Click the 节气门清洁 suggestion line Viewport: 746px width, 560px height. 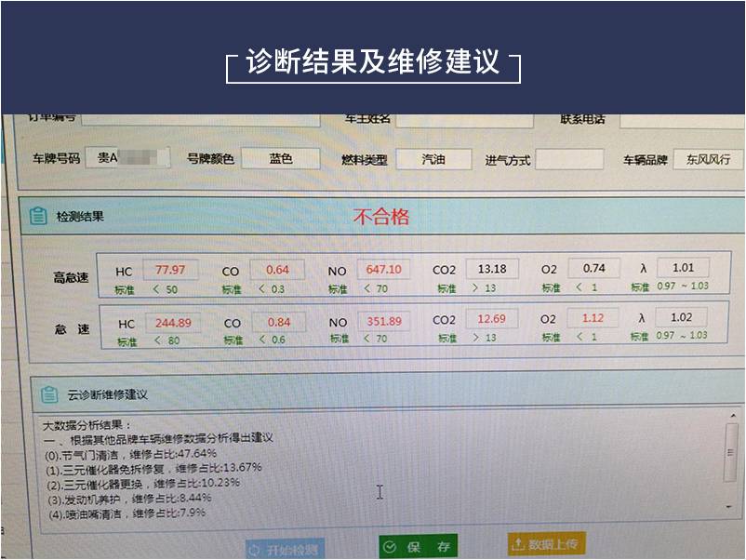tap(130, 455)
